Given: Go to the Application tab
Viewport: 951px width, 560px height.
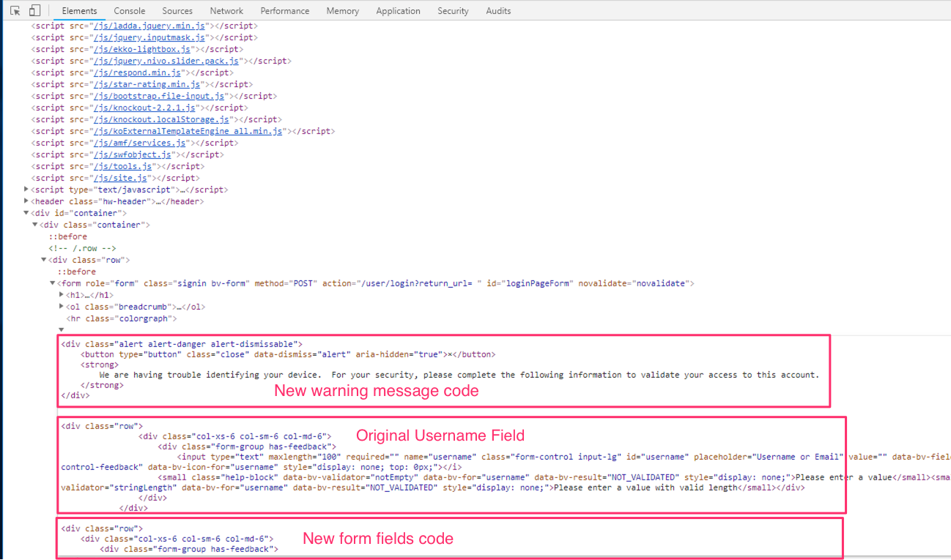Looking at the screenshot, I should [x=399, y=11].
